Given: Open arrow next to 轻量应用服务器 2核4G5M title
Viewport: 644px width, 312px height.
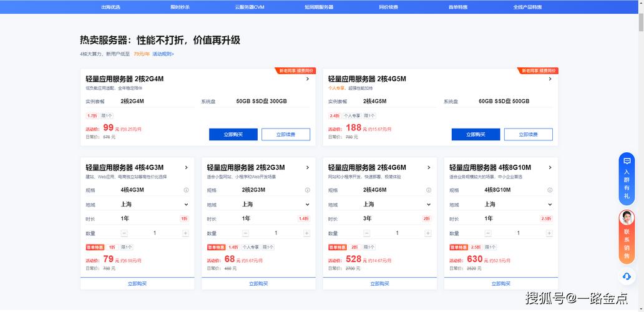Looking at the screenshot, I should [549, 79].
